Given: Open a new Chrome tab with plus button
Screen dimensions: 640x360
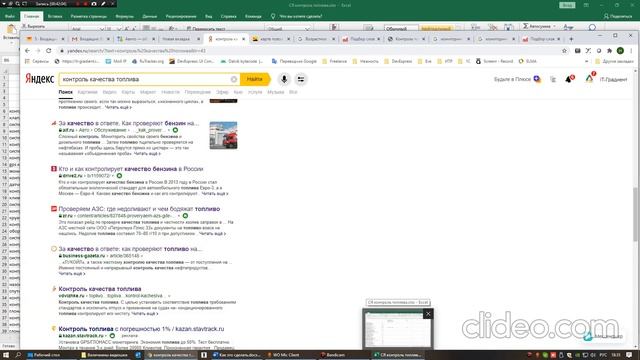Looking at the screenshot, I should (571, 39).
